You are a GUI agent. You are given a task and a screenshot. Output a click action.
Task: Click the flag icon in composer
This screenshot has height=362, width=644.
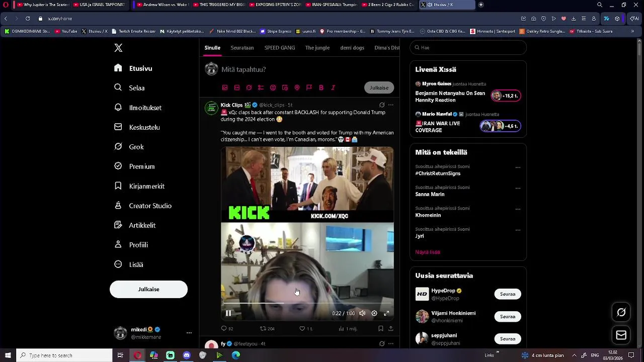309,87
